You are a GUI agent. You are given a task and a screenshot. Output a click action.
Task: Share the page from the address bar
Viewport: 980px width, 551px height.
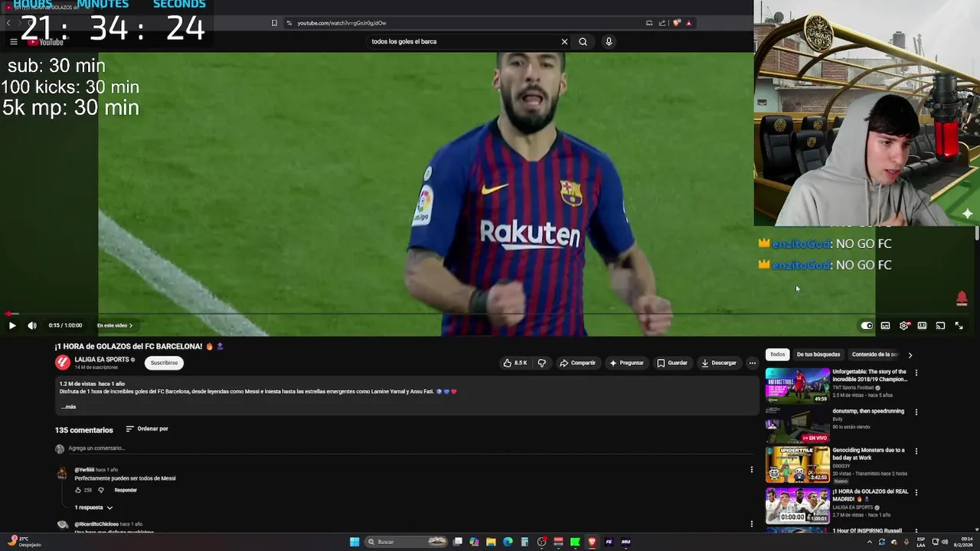click(x=661, y=23)
